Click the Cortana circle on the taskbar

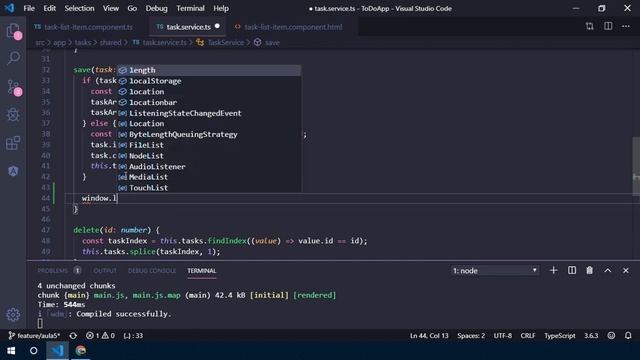(33, 351)
